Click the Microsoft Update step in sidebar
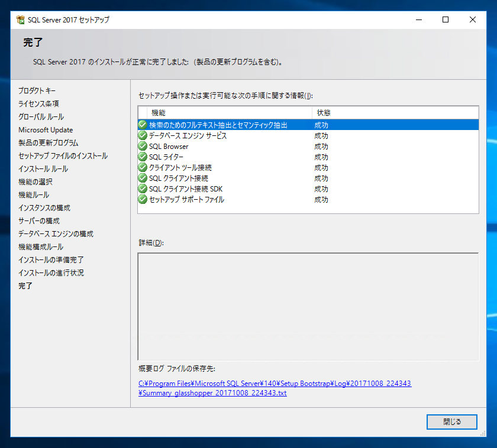497x448 pixels. [x=46, y=130]
